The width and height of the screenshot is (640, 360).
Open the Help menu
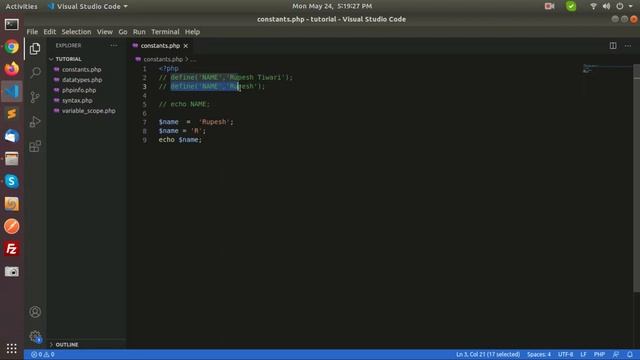point(192,32)
